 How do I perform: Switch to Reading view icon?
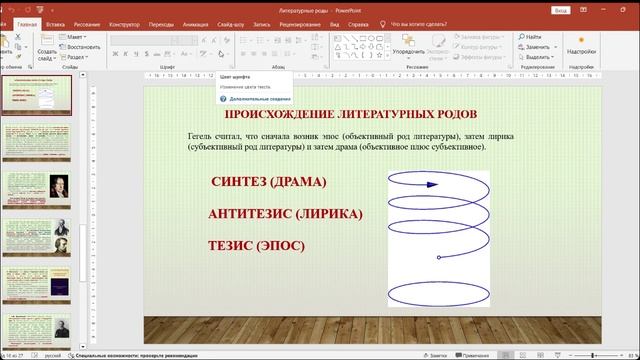coord(540,356)
